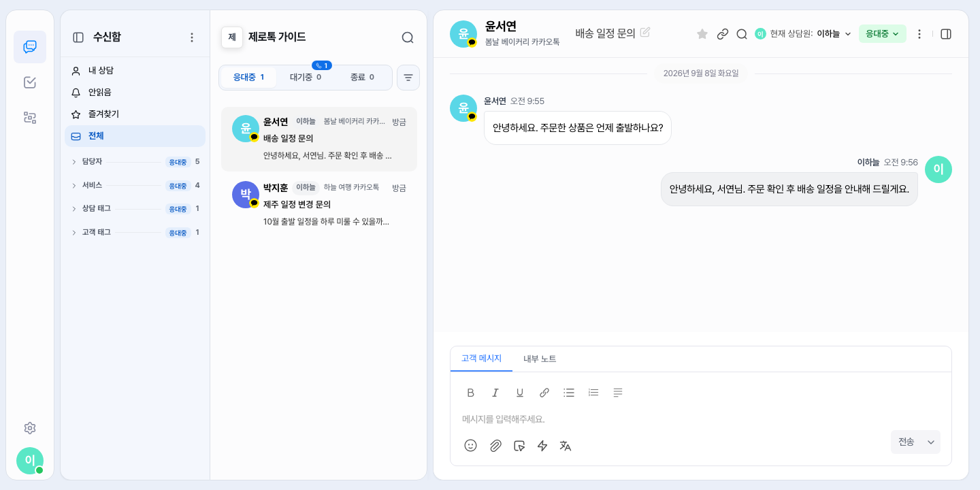Click the 제로톡 가이드 title
This screenshot has height=490, width=980.
[x=277, y=37]
